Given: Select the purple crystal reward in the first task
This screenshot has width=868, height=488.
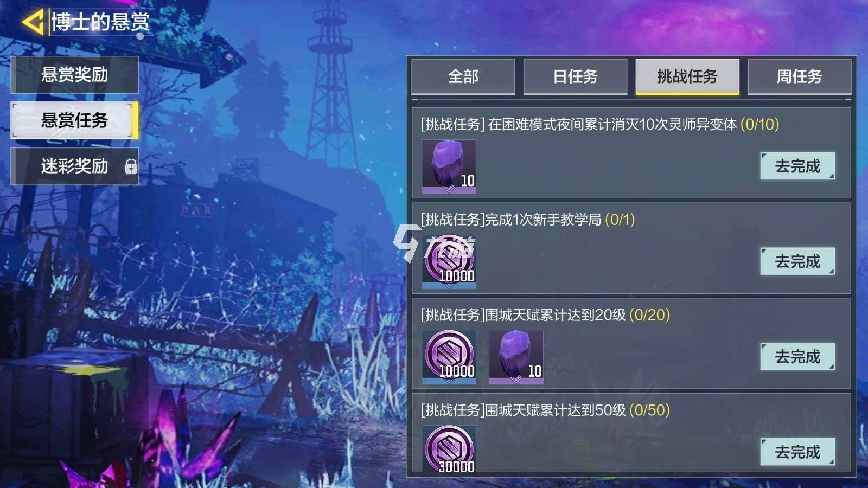Looking at the screenshot, I should point(449,166).
